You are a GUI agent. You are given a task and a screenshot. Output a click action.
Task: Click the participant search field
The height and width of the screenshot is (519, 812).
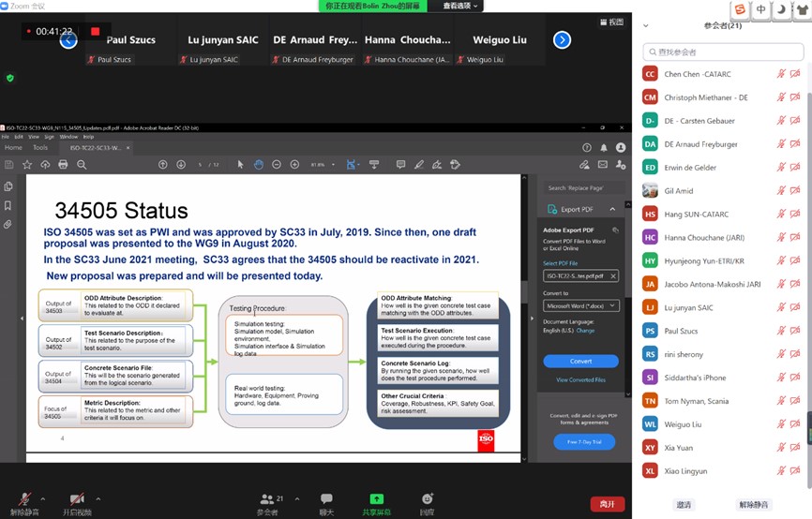pyautogui.click(x=722, y=52)
